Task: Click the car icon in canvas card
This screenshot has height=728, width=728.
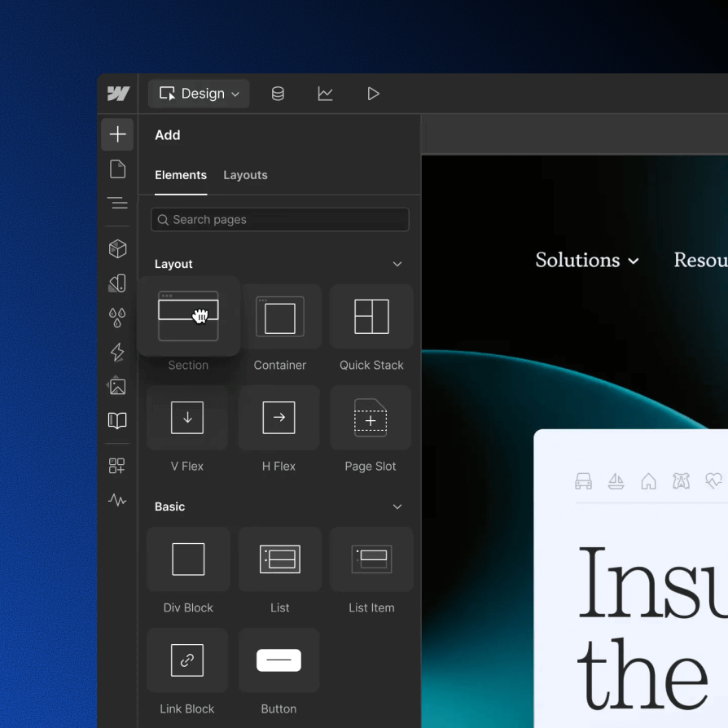Action: click(x=583, y=481)
